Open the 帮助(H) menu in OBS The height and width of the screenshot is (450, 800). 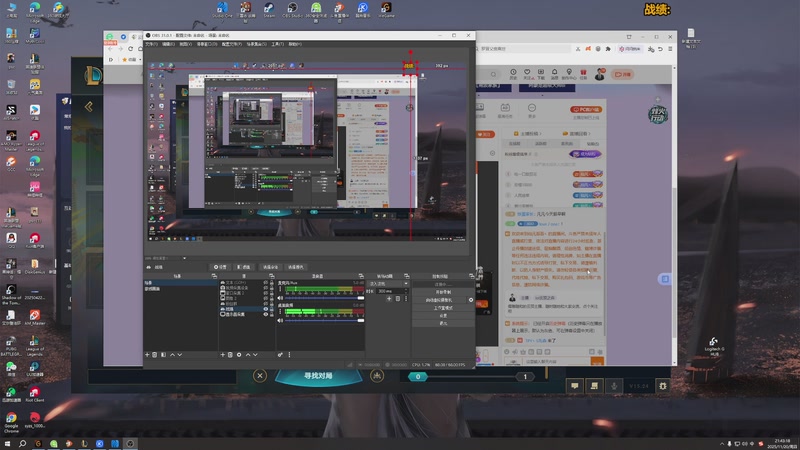point(295,44)
